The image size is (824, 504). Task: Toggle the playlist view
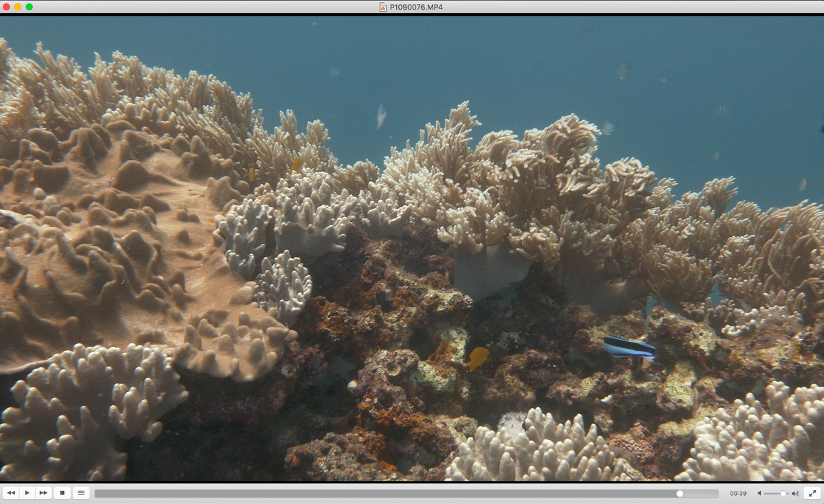point(81,493)
